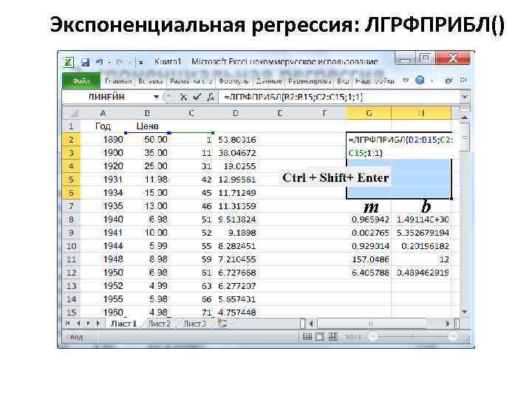Switch to sheet tab Лист2

(x=159, y=324)
